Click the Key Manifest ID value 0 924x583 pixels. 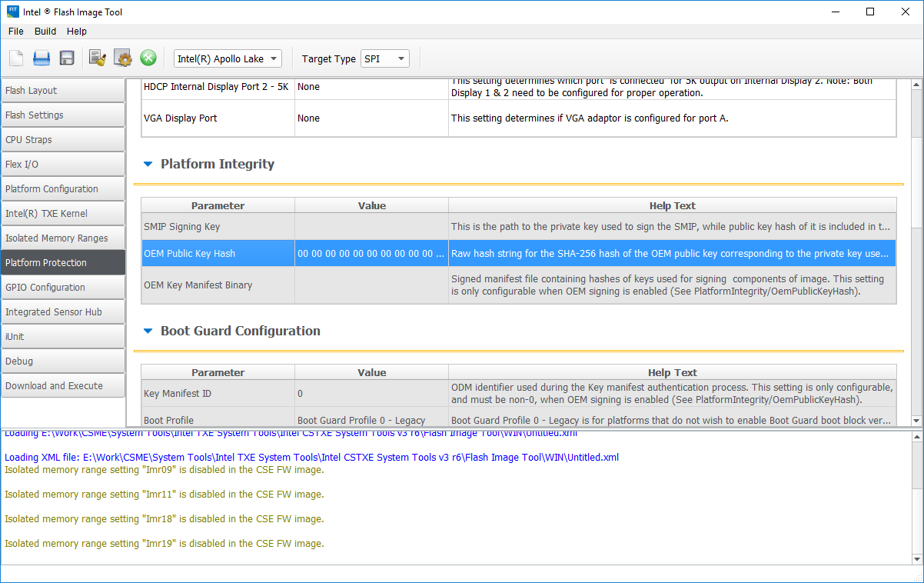(371, 394)
